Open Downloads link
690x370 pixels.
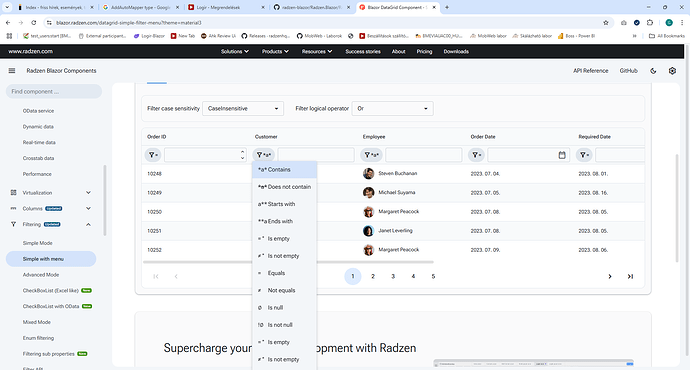click(456, 51)
